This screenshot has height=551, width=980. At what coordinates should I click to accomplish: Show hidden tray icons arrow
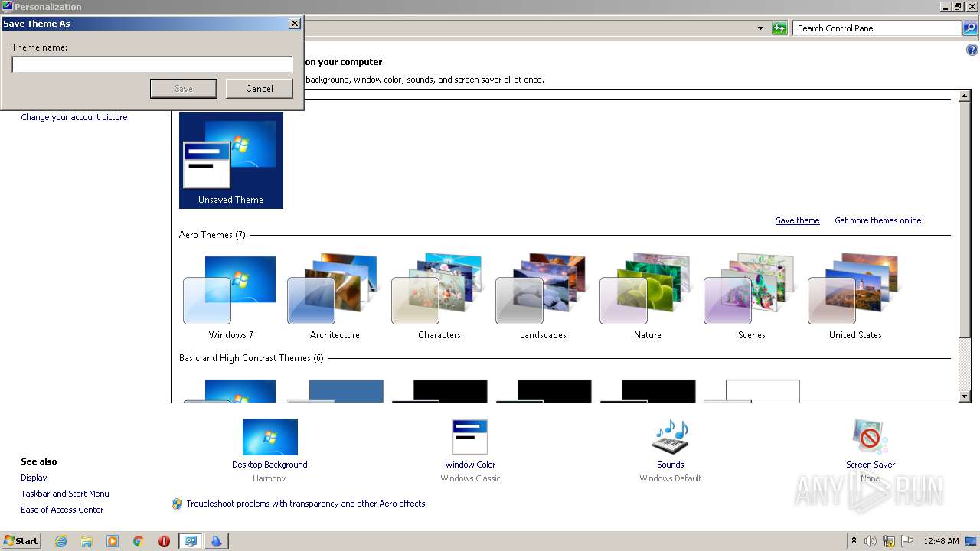click(854, 541)
